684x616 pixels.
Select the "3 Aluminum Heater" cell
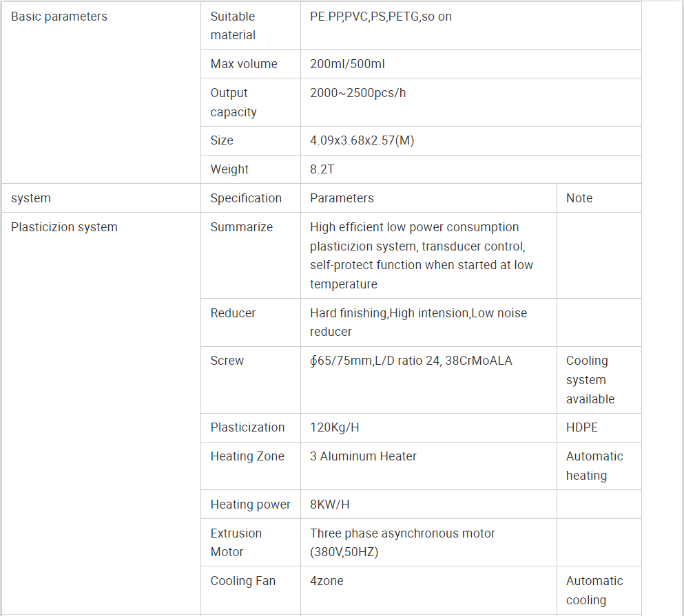[x=363, y=456]
